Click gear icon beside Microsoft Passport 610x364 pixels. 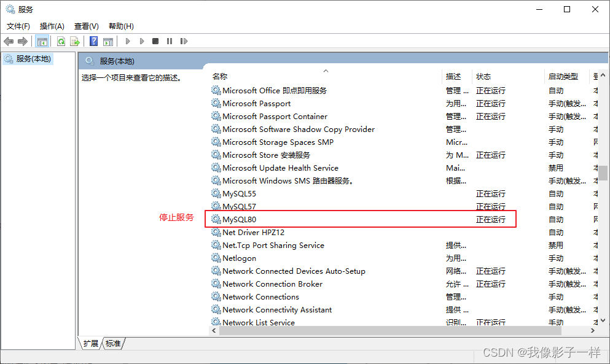click(x=216, y=103)
